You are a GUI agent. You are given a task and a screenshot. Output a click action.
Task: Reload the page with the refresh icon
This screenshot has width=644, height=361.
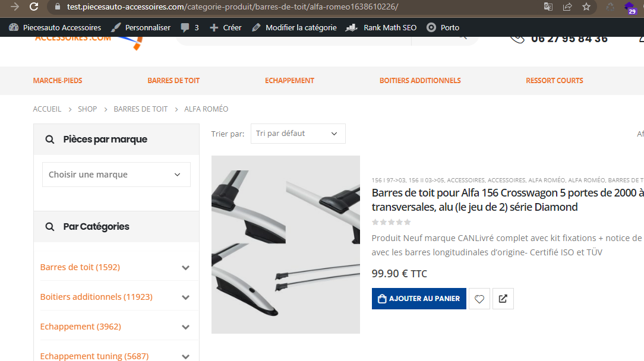pos(34,7)
